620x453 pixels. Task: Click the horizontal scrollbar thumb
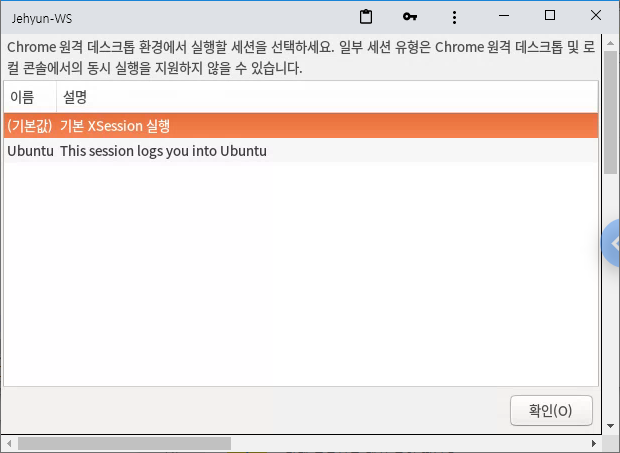tap(124, 444)
